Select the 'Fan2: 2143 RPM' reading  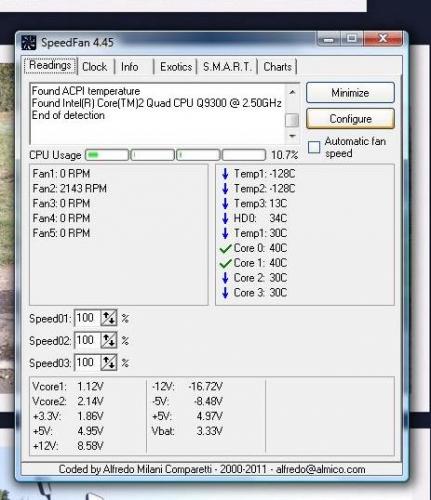click(70, 189)
